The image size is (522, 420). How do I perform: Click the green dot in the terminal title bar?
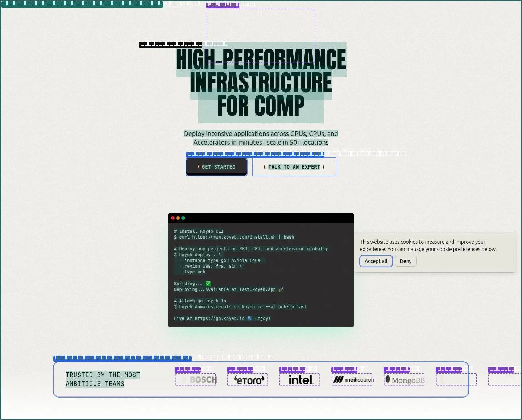[x=183, y=218]
